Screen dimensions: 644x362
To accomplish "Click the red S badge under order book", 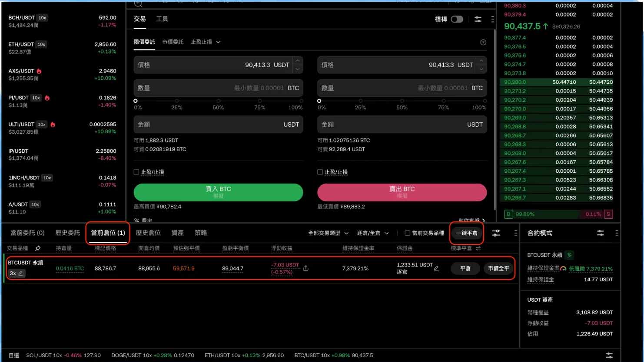I will (x=608, y=214).
